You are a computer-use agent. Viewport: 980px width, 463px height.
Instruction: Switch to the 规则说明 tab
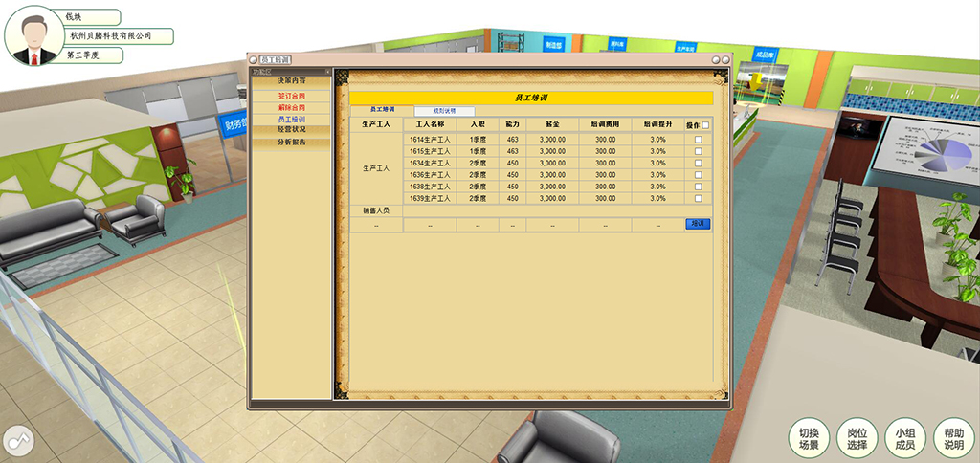tap(445, 111)
